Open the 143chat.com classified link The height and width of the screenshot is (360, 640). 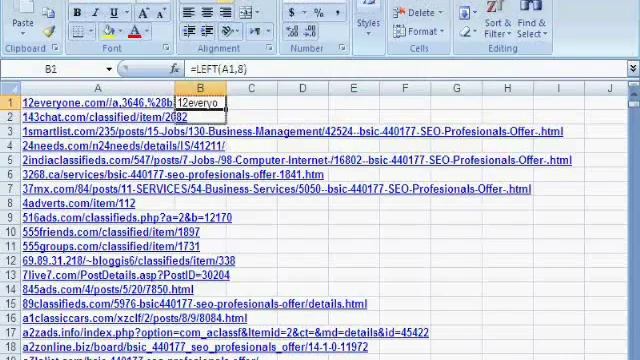click(x=105, y=118)
